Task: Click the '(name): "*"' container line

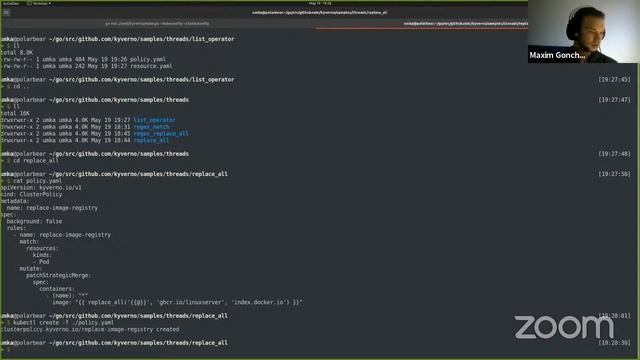Action: [67, 296]
